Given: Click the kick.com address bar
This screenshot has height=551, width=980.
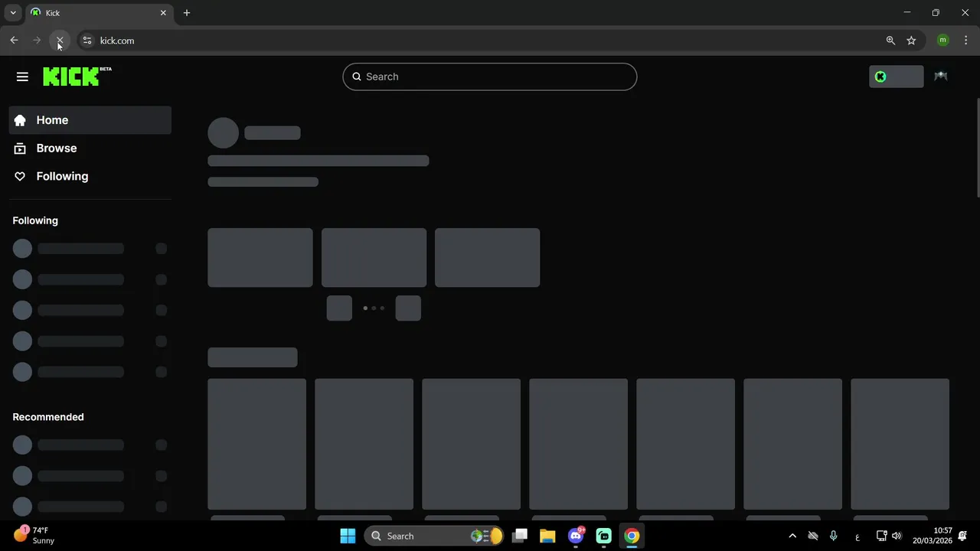Looking at the screenshot, I should coord(490,41).
